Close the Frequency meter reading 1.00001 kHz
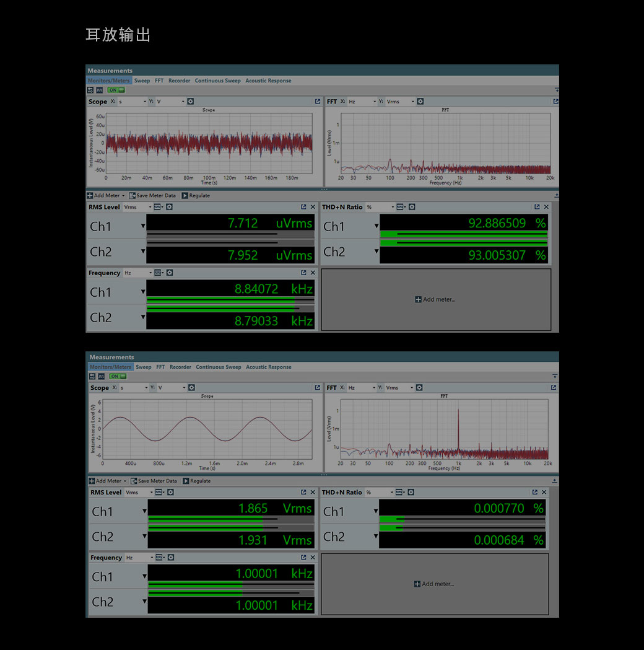Viewport: 644px width, 650px height. tap(313, 558)
